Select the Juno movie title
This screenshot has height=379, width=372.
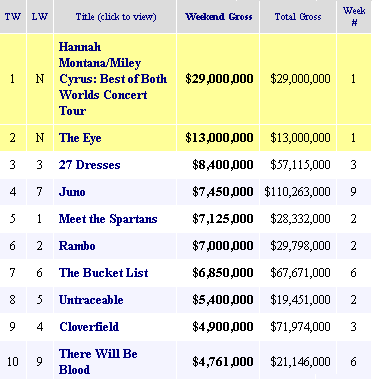pyautogui.click(x=72, y=192)
